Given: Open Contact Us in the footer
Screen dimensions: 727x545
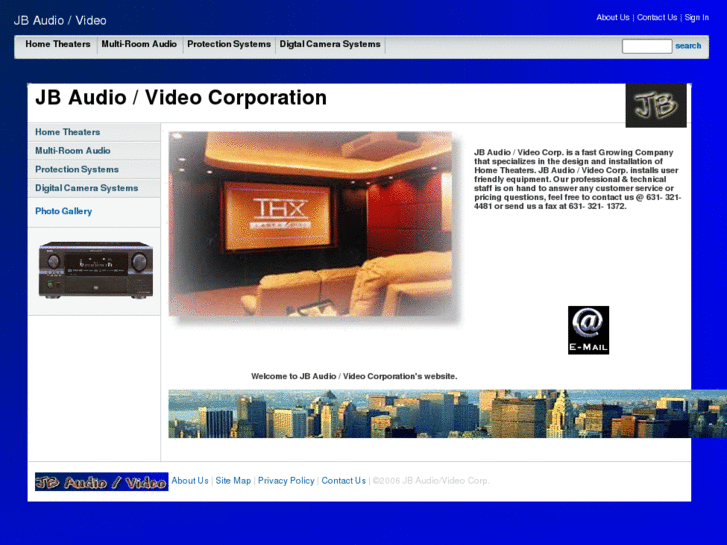Looking at the screenshot, I should (x=344, y=481).
